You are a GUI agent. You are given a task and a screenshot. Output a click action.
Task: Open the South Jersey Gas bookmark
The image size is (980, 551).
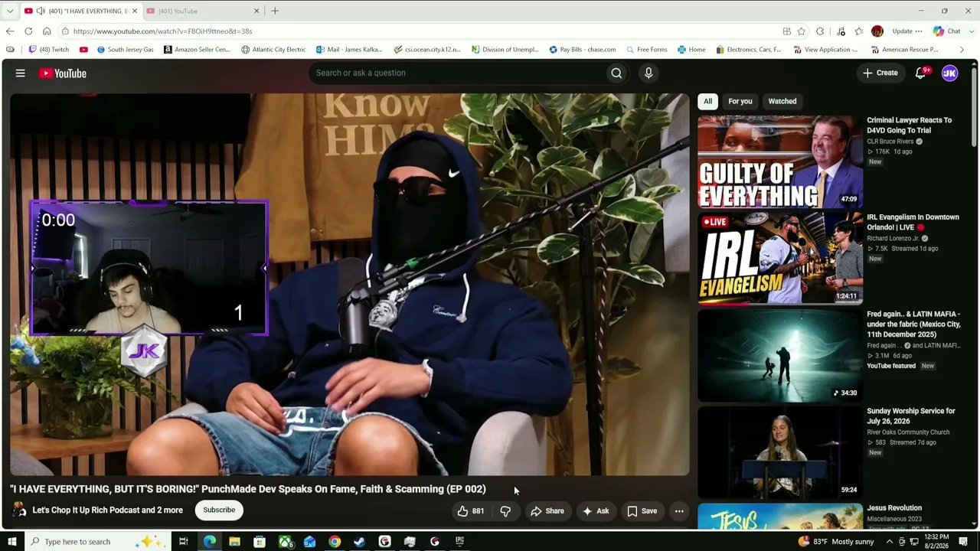click(125, 50)
